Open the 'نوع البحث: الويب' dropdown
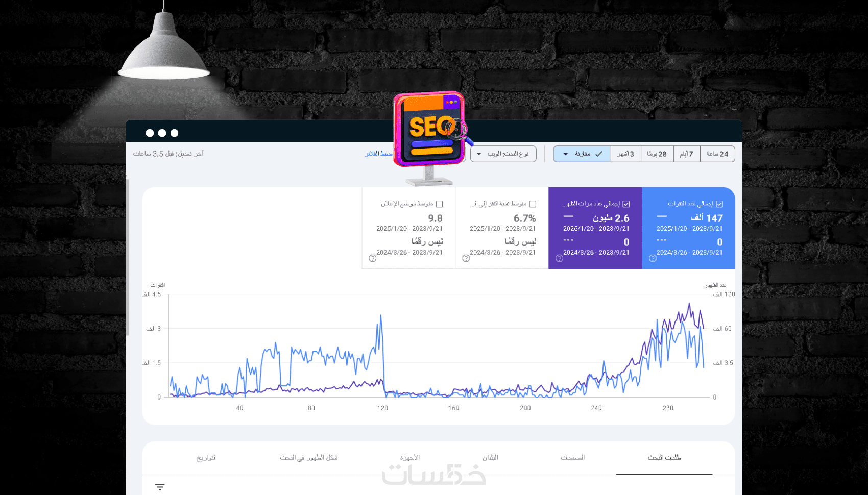The width and height of the screenshot is (868, 495). pyautogui.click(x=503, y=154)
